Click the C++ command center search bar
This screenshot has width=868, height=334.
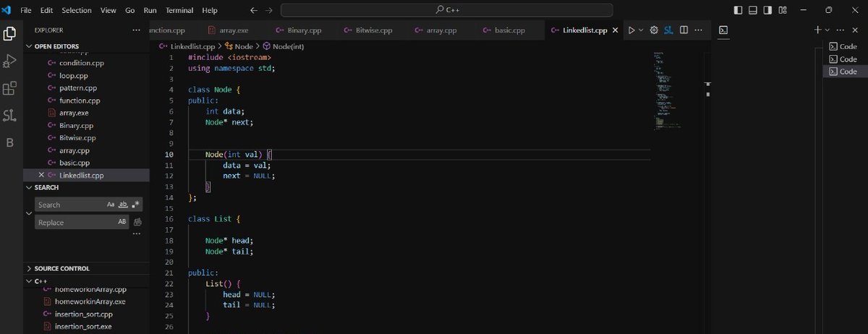[x=446, y=10]
